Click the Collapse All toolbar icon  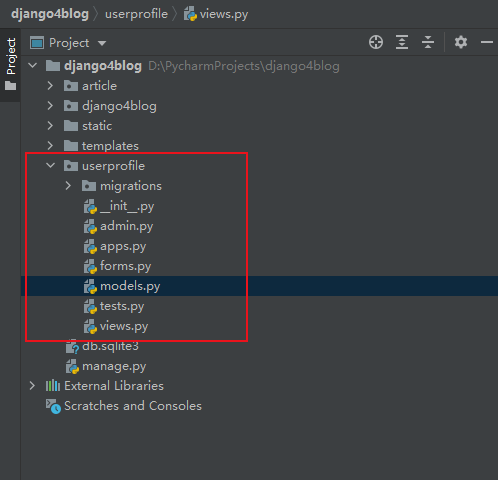click(x=428, y=42)
